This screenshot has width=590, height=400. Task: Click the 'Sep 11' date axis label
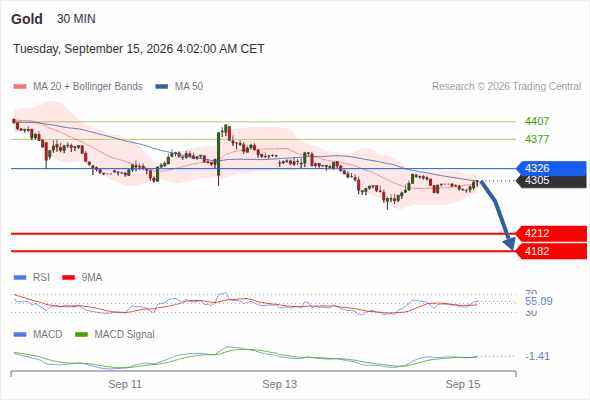tap(125, 384)
